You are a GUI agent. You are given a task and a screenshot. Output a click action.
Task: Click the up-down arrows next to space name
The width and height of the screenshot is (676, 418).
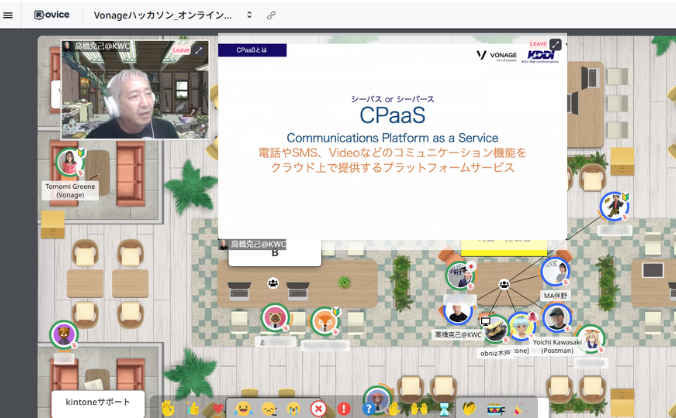point(249,15)
